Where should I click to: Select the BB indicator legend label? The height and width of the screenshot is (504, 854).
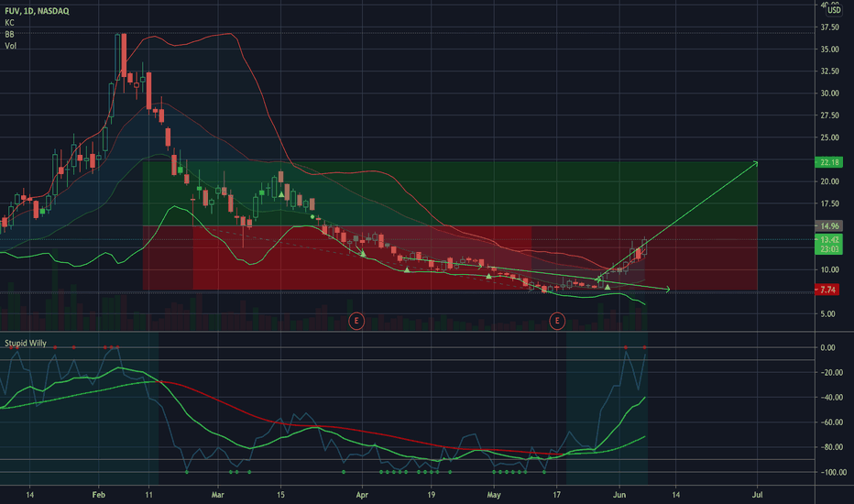point(9,34)
